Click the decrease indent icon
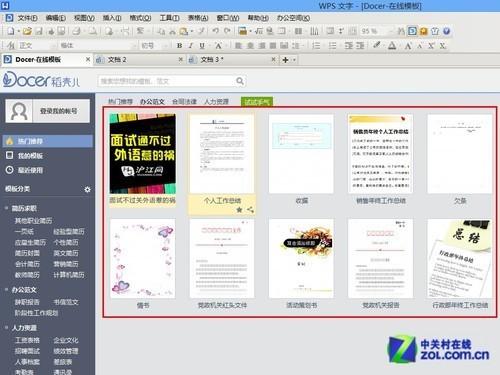 point(349,46)
